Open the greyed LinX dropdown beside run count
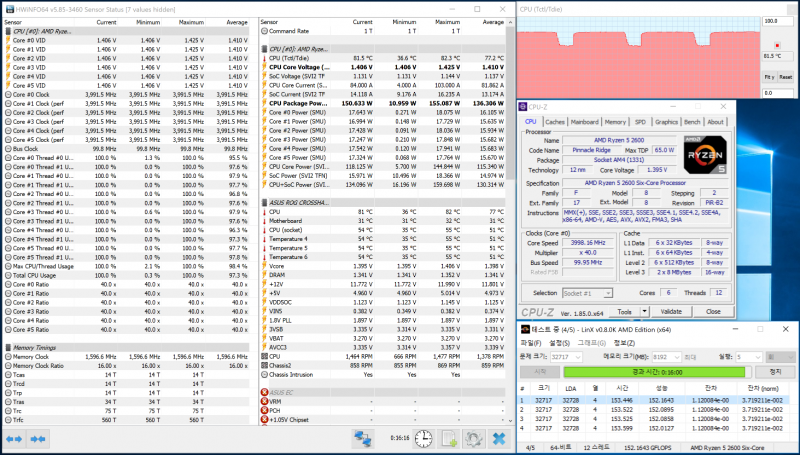The width and height of the screenshot is (800, 455). coord(780,357)
